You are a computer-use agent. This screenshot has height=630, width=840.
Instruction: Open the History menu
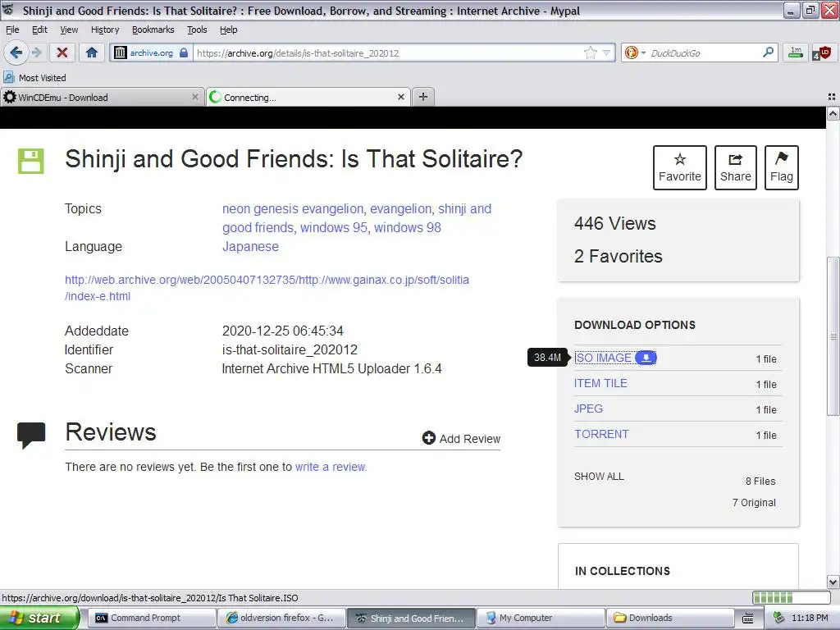(105, 30)
